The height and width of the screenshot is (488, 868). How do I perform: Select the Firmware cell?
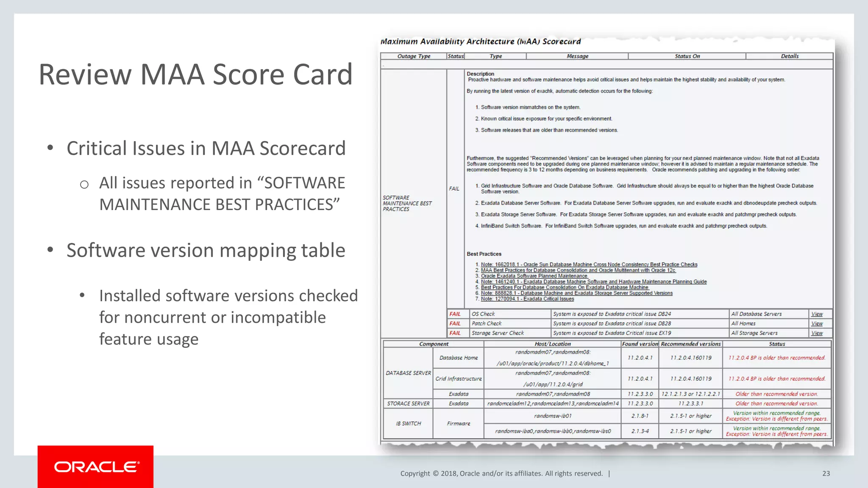click(459, 424)
